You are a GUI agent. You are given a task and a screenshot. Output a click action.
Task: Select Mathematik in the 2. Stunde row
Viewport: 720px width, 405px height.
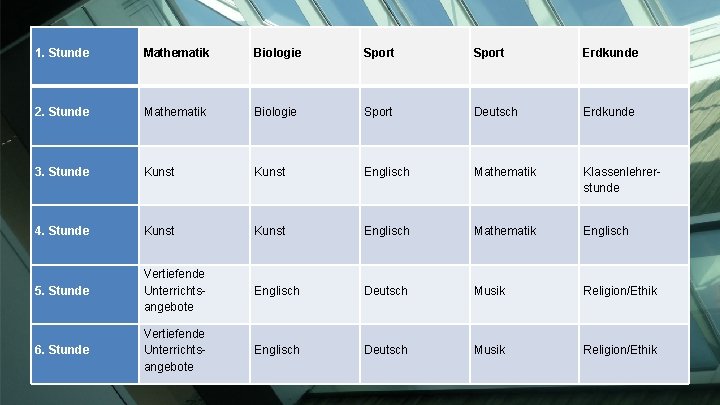[176, 112]
